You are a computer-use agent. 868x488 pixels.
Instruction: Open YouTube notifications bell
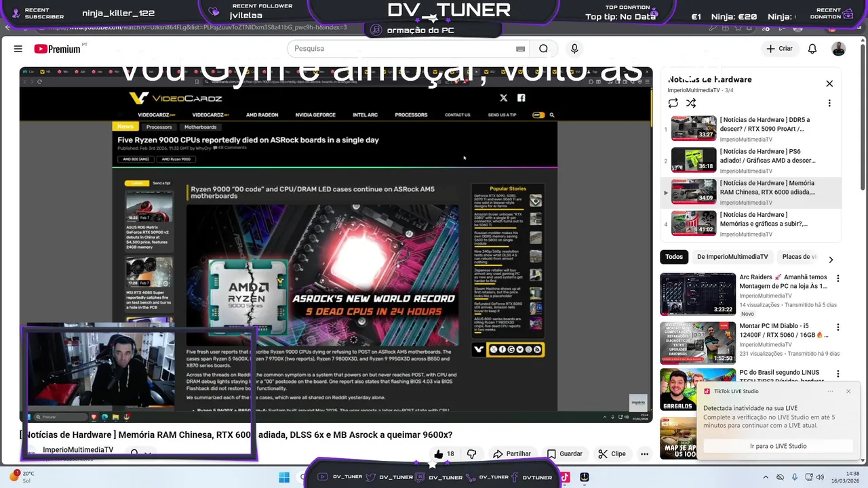pos(812,49)
